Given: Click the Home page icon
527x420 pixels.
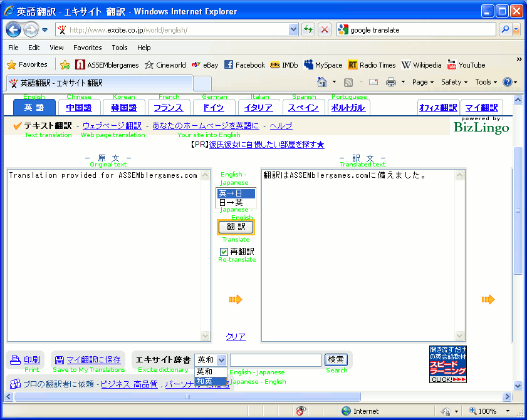Looking at the screenshot, I should 322,82.
